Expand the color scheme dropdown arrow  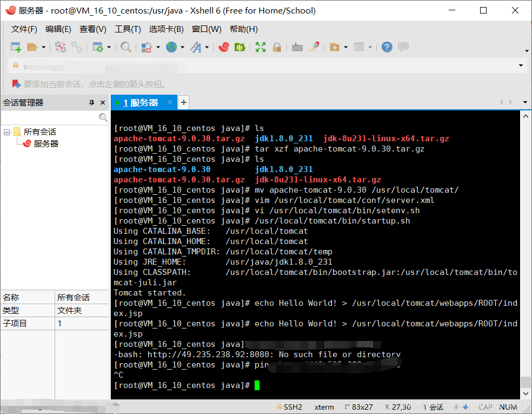click(158, 47)
